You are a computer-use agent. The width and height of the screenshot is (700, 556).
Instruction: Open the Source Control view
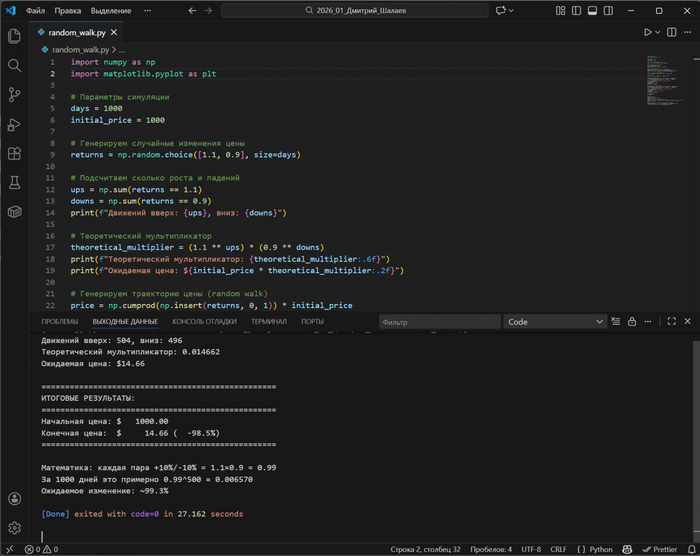tap(14, 95)
